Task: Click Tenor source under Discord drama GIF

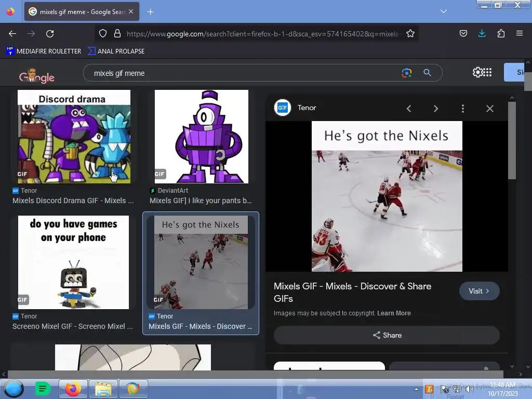Action: coord(29,190)
